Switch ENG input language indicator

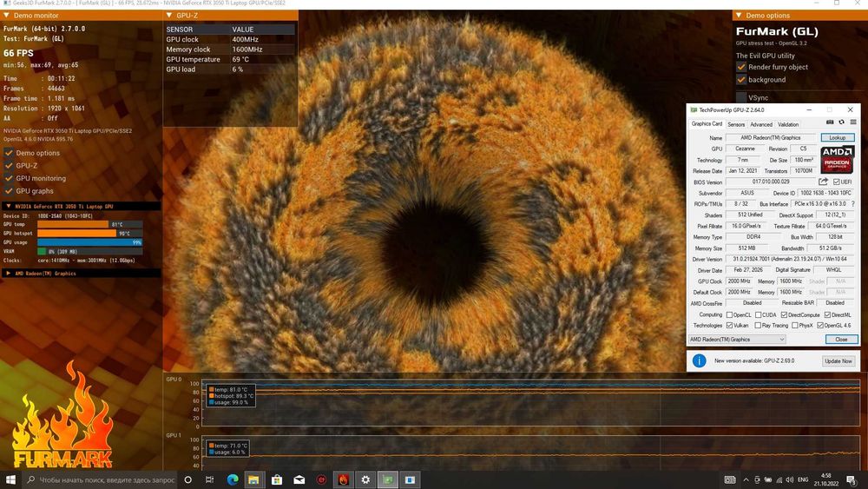pyautogui.click(x=803, y=479)
